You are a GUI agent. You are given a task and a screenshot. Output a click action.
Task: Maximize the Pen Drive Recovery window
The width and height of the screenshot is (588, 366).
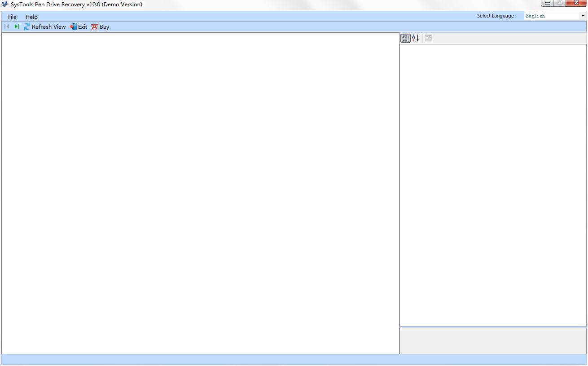coord(560,3)
